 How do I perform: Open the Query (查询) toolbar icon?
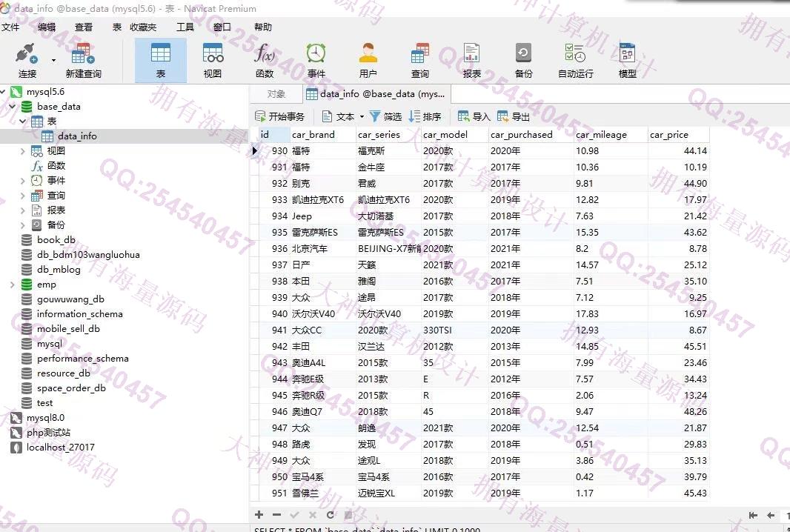pos(419,60)
